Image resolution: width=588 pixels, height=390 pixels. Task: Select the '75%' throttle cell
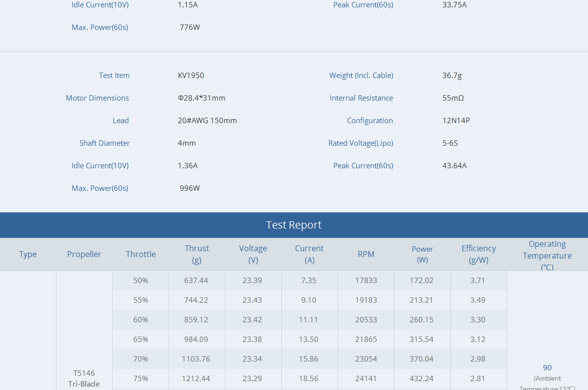pos(141,379)
